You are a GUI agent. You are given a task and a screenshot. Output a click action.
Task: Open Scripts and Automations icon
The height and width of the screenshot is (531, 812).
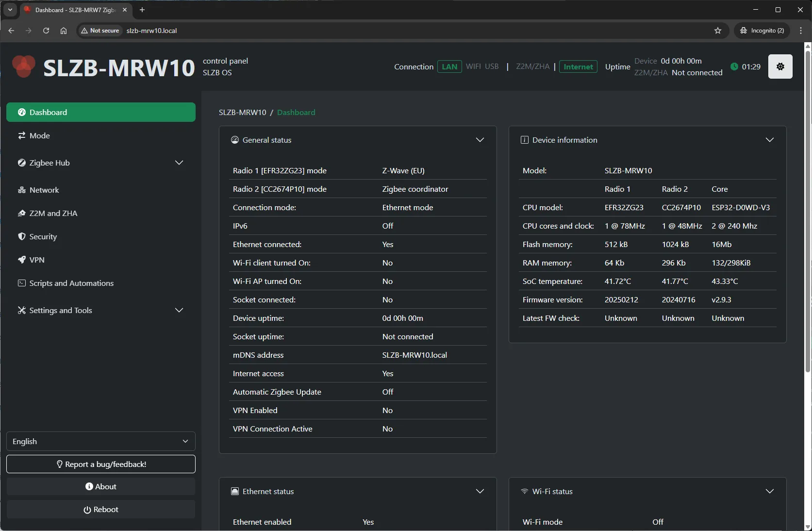tap(22, 283)
